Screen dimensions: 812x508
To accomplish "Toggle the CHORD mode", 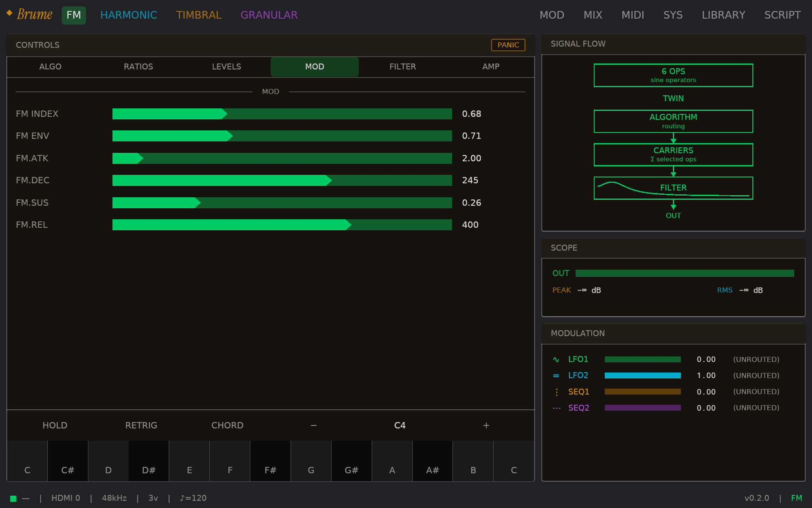I will pos(228,425).
